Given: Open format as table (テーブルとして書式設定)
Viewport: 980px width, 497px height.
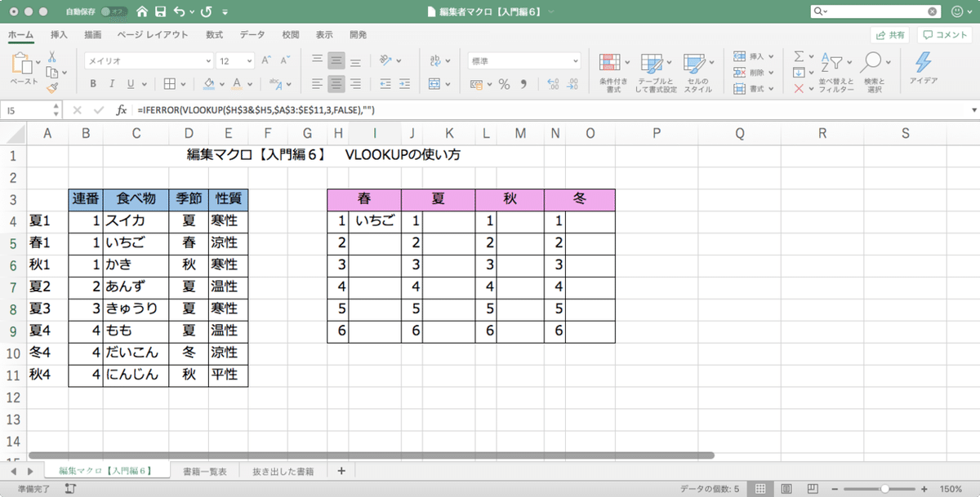Looking at the screenshot, I should (x=656, y=73).
